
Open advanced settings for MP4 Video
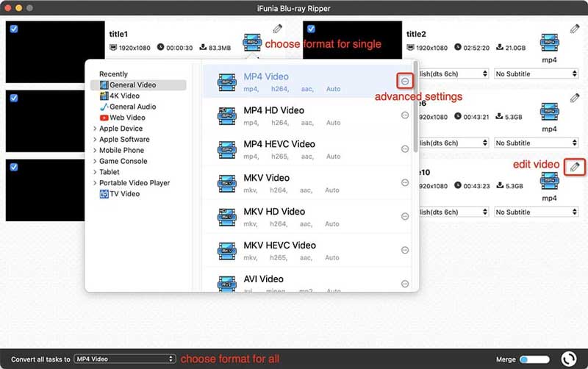pos(405,81)
